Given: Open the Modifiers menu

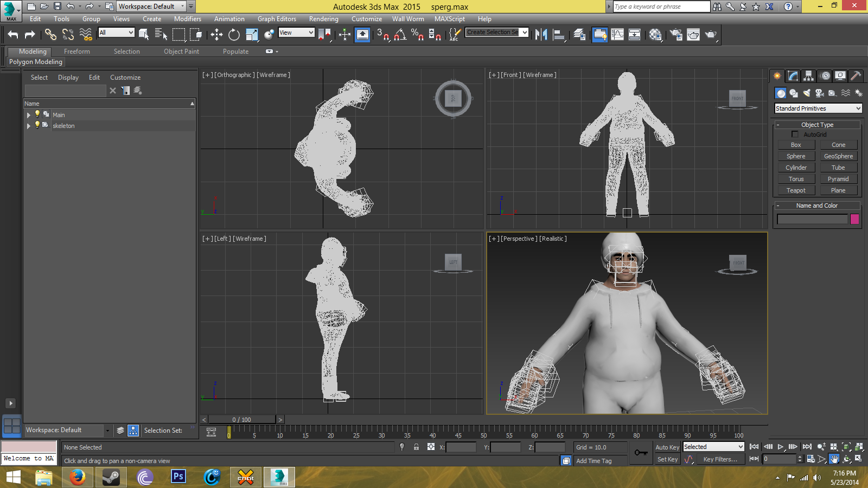Looking at the screenshot, I should pos(188,19).
